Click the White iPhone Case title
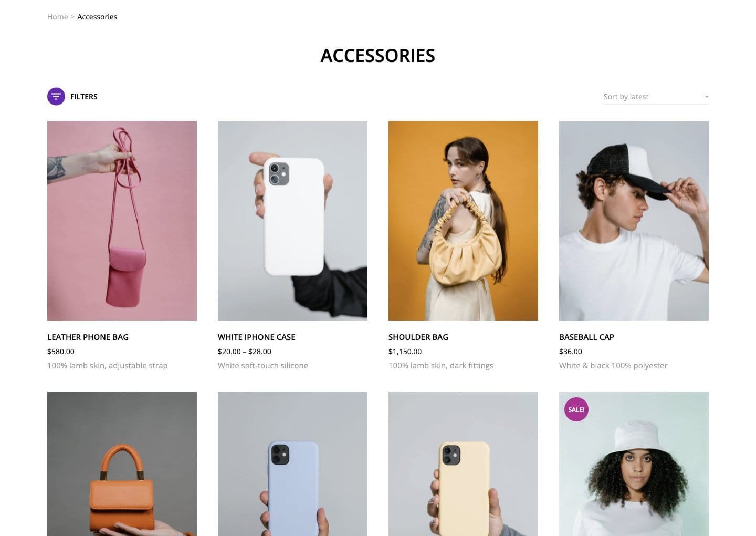The width and height of the screenshot is (756, 536). pos(257,337)
